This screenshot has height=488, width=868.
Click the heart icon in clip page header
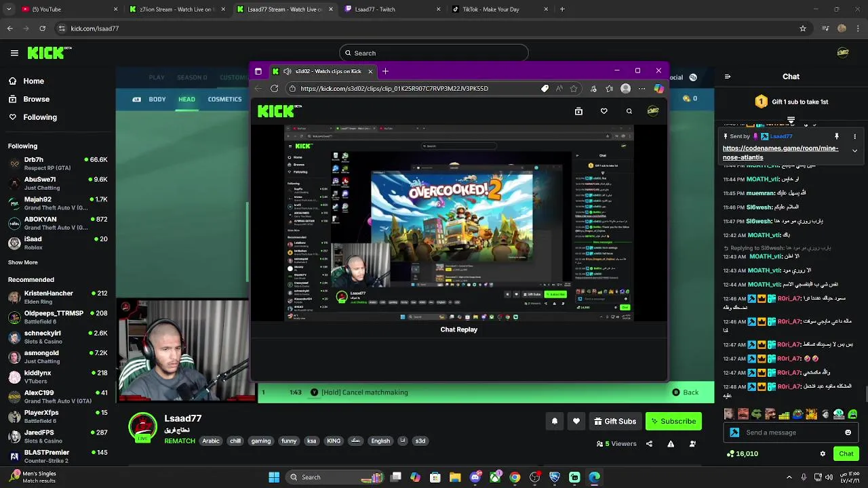604,111
